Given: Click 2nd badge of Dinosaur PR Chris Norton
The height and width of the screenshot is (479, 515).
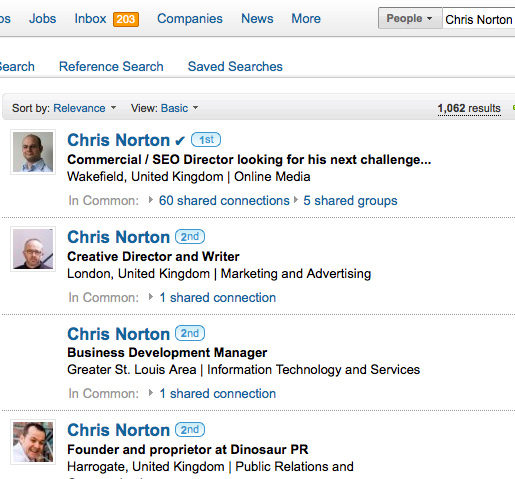Looking at the screenshot, I should coord(190,429).
